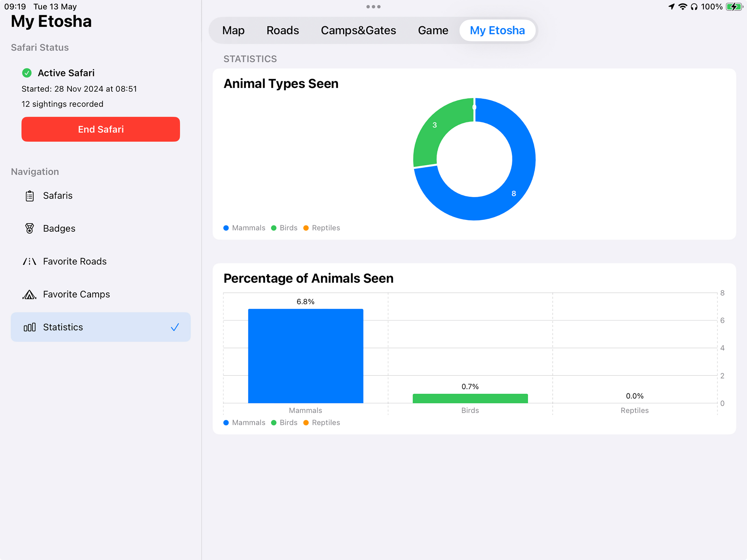Click the 0.7% value label
This screenshot has width=747, height=560.
(470, 387)
